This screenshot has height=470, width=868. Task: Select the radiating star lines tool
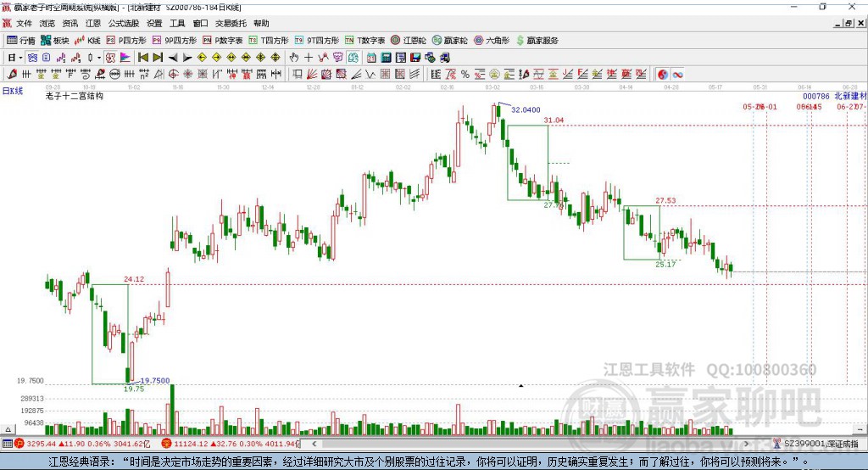[188, 75]
